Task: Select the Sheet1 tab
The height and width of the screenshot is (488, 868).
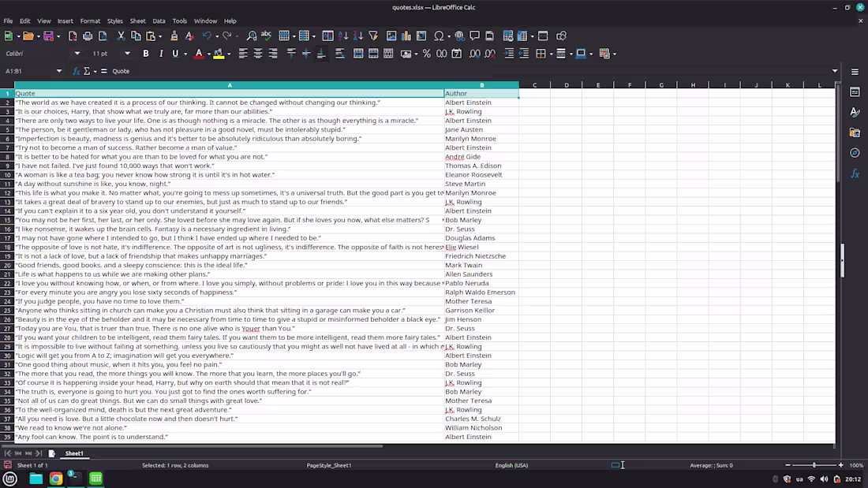Action: click(x=74, y=453)
